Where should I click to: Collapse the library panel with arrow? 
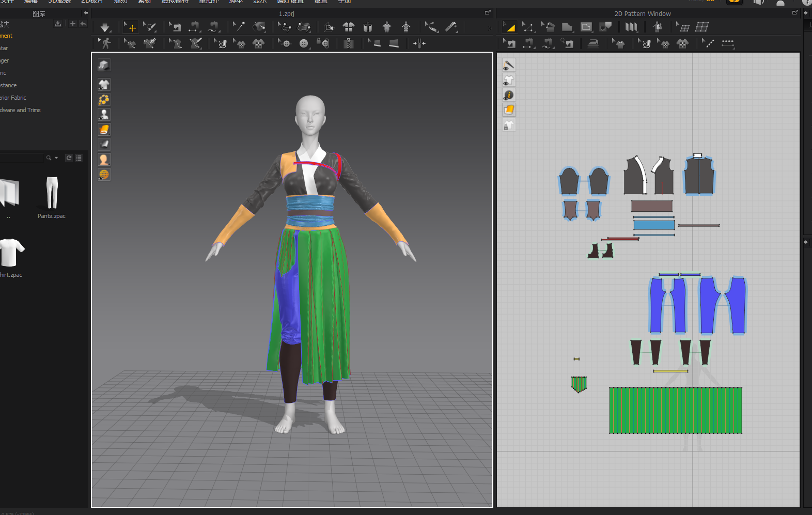86,13
